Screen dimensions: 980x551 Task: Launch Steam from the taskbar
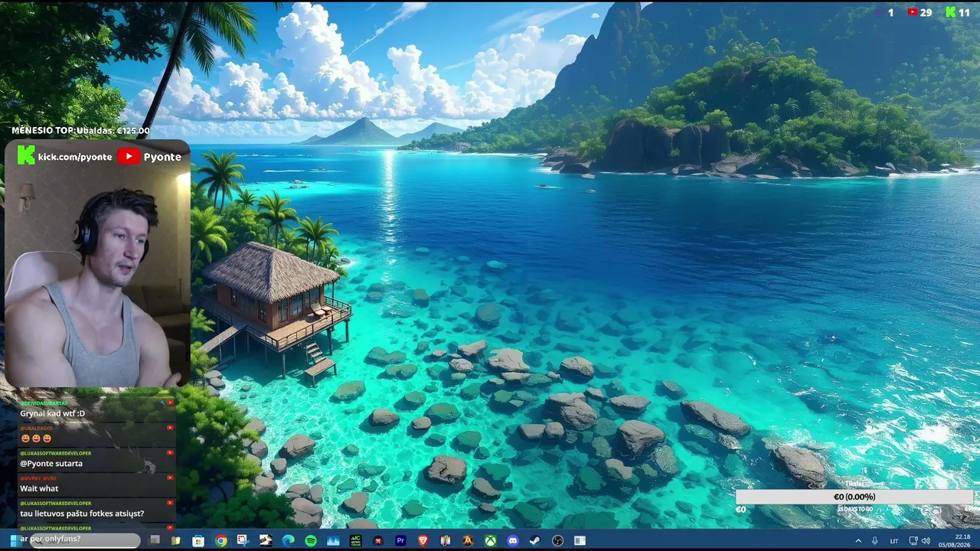coord(534,540)
